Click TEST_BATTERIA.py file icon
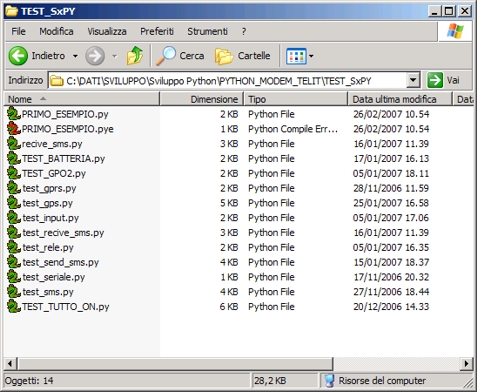The height and width of the screenshot is (392, 477). coord(14,158)
